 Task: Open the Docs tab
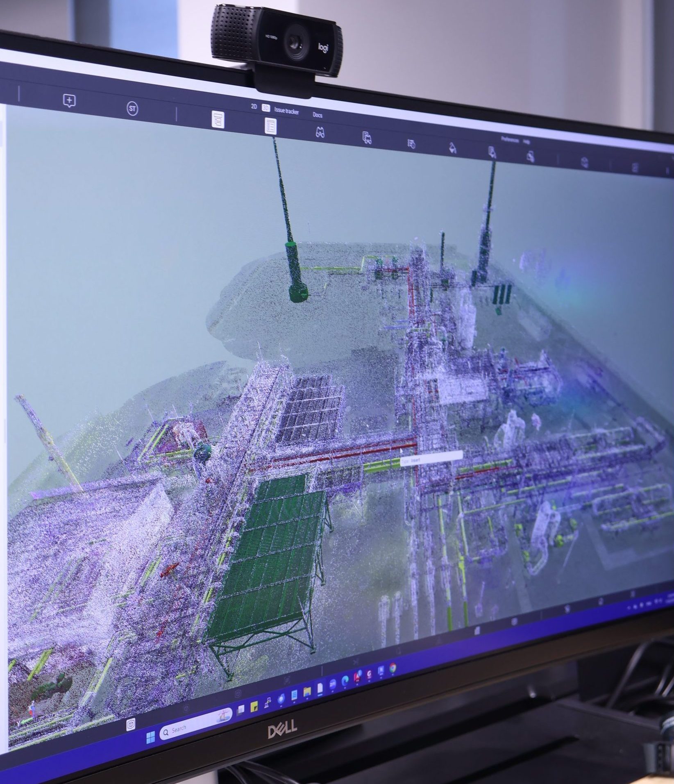click(318, 115)
